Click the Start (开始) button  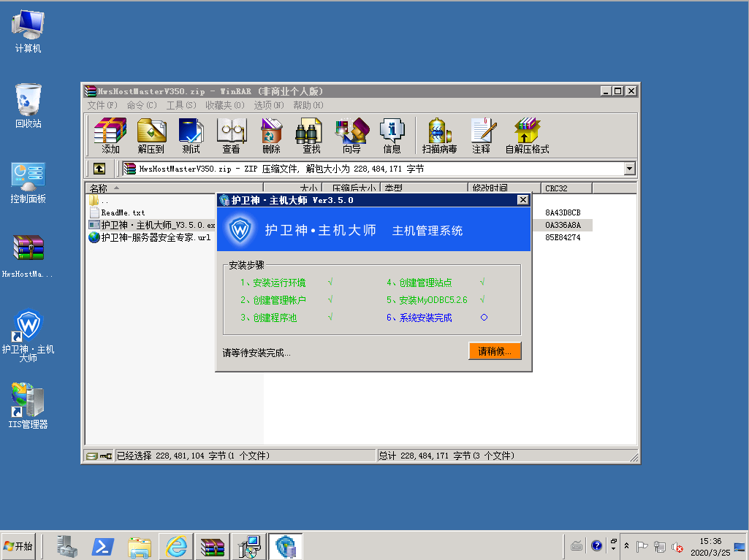pos(19,546)
